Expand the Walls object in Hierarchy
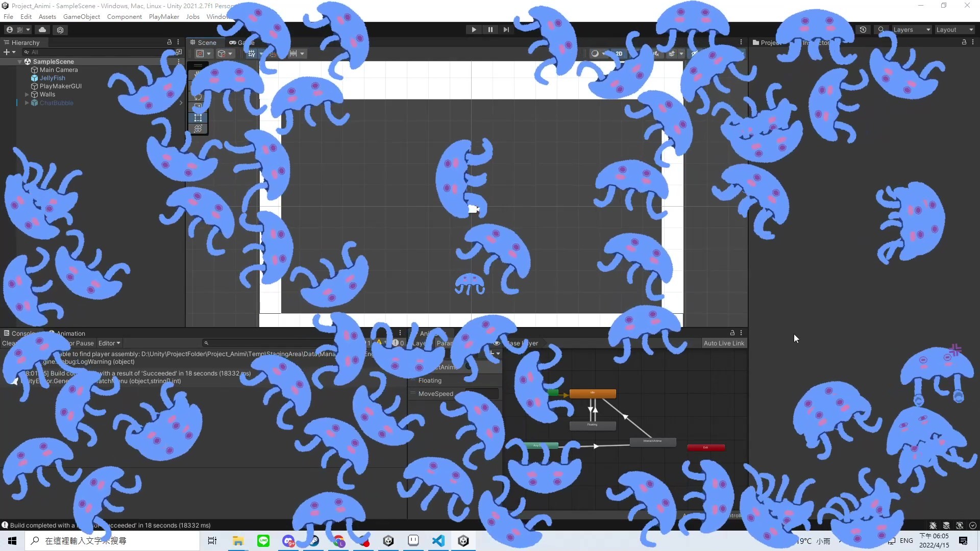 coord(26,94)
